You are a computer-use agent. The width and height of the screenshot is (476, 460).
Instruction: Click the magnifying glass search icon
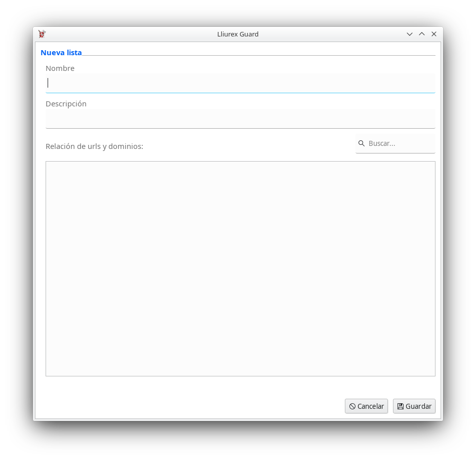coord(362,143)
